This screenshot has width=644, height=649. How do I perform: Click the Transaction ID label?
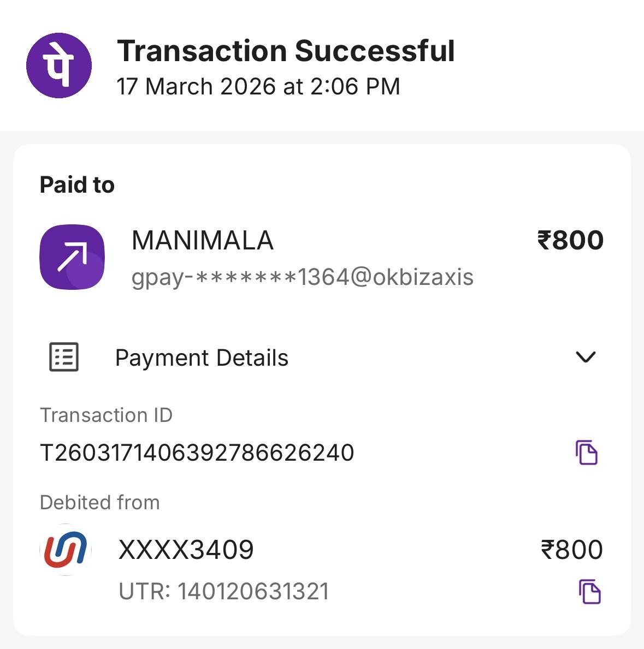(x=106, y=415)
